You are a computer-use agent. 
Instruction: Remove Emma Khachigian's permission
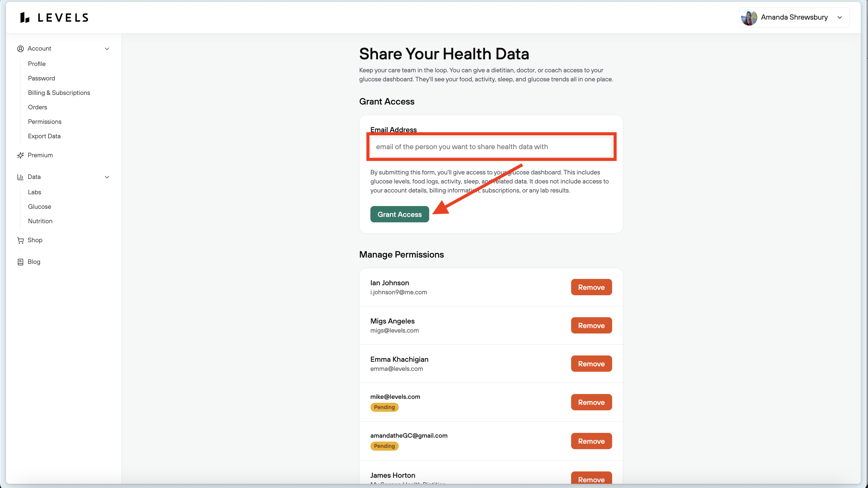(x=591, y=364)
